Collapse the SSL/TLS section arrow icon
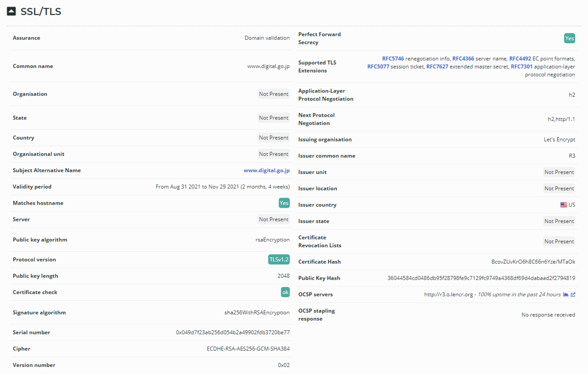Screen dimensions: 588x374 pyautogui.click(x=12, y=11)
